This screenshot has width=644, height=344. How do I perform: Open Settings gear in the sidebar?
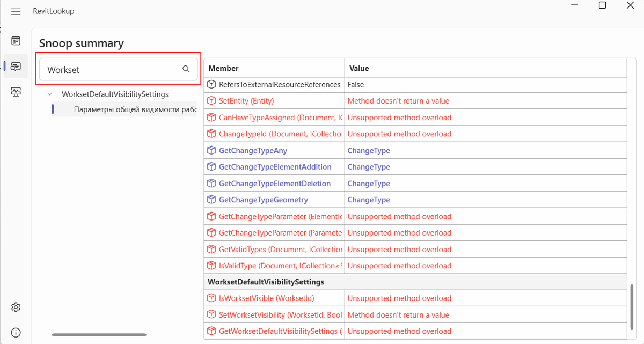[16, 307]
